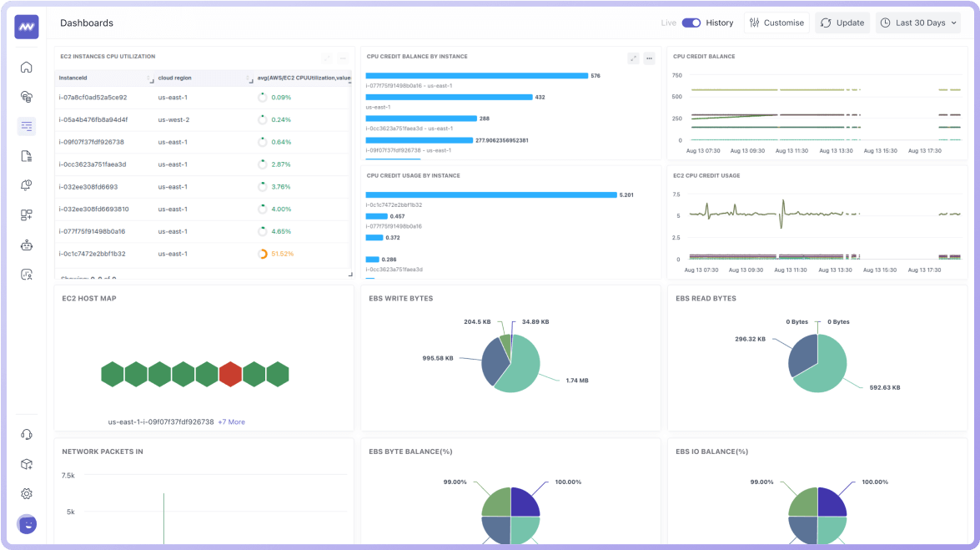Viewport: 980px width, 550px height.
Task: Click the +7 More link under host map
Action: point(231,421)
